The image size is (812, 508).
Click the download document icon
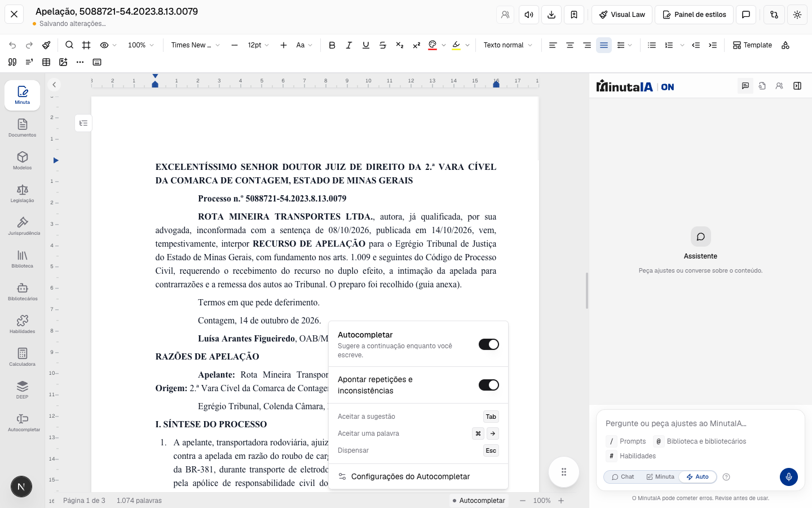(x=551, y=15)
